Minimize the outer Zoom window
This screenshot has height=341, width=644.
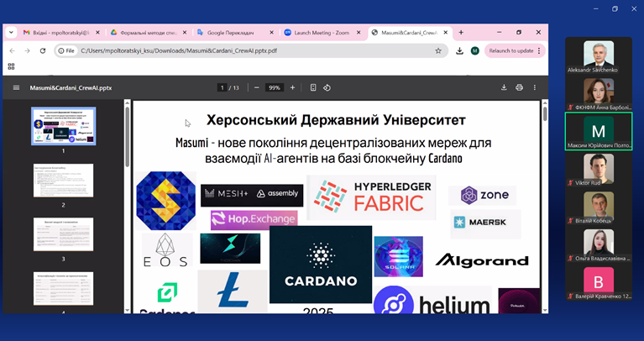point(596,8)
